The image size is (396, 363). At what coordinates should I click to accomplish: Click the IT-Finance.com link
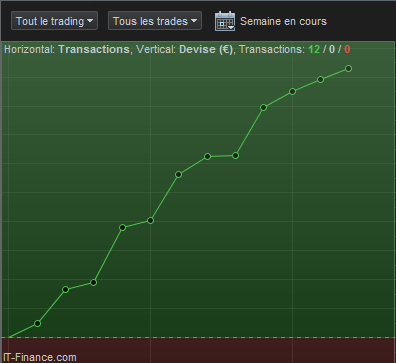coord(40,357)
